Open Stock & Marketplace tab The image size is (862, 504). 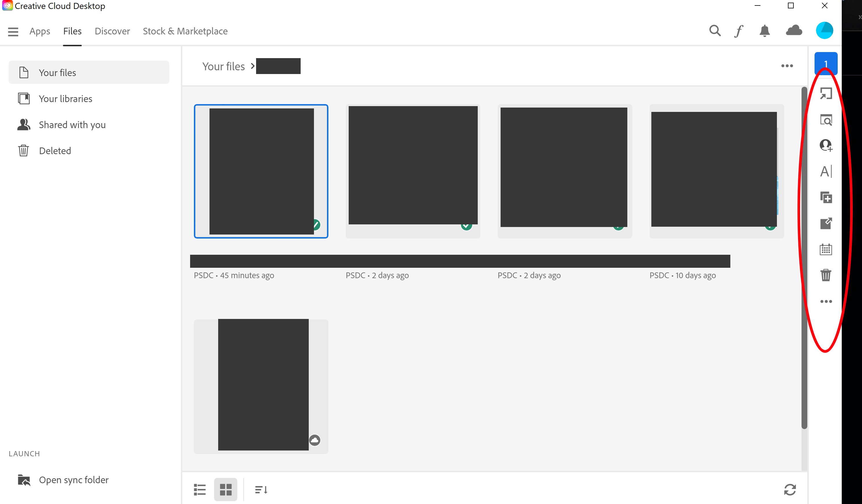tap(185, 31)
